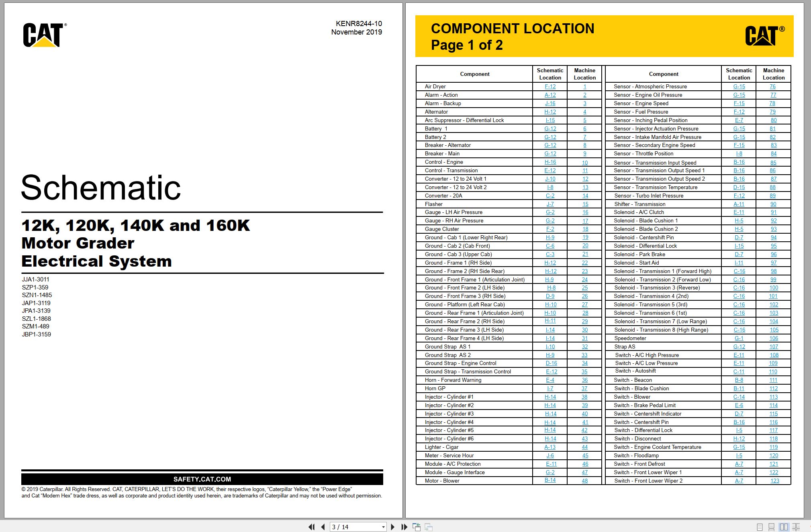Click the 'Sensor - Fuel Pressure' component row
The width and height of the screenshot is (811, 532).
click(641, 112)
